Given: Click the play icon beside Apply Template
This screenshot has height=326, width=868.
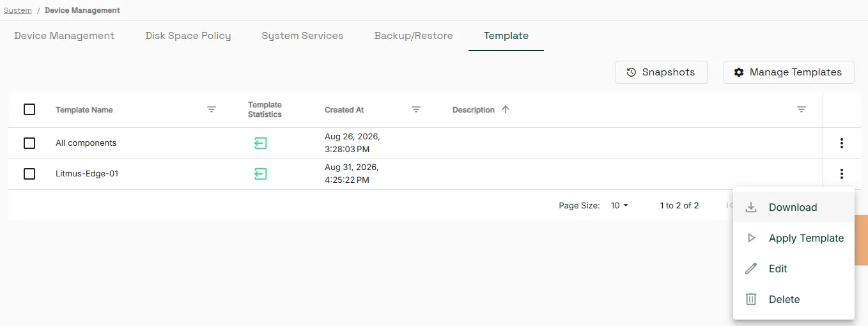Looking at the screenshot, I should (752, 238).
